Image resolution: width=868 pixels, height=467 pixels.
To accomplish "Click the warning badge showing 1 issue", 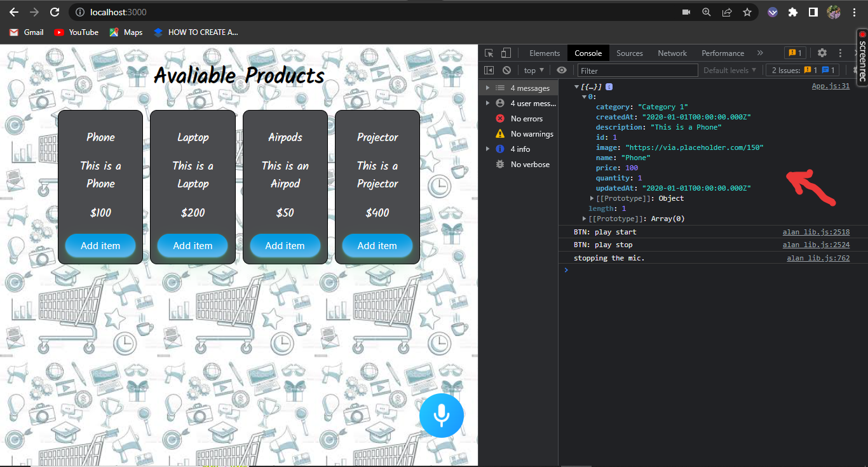I will click(x=794, y=53).
